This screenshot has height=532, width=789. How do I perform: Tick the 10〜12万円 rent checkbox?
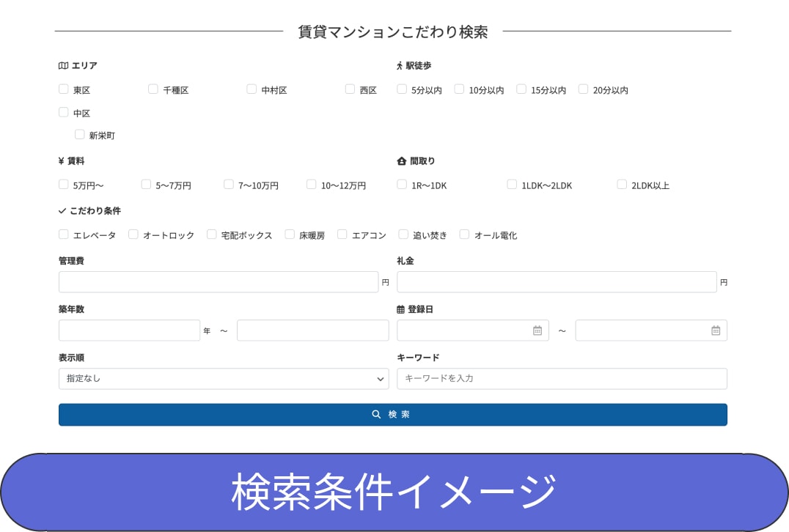[x=312, y=185]
